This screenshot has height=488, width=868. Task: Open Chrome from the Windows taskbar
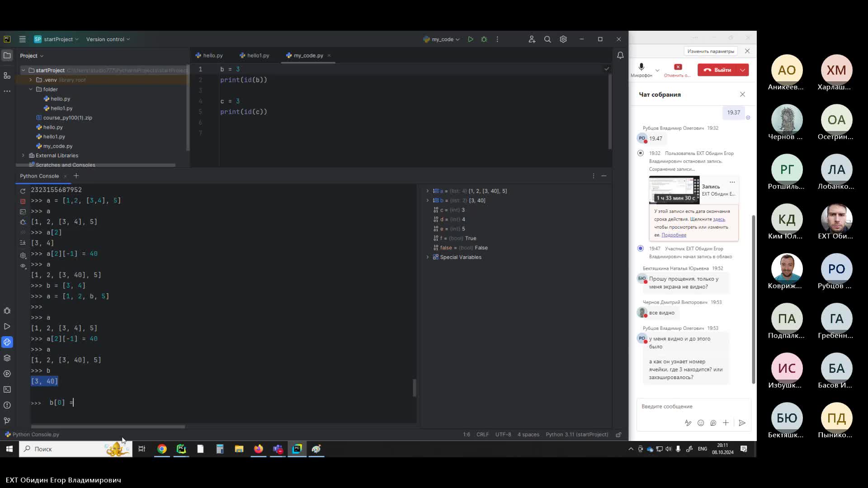162,449
